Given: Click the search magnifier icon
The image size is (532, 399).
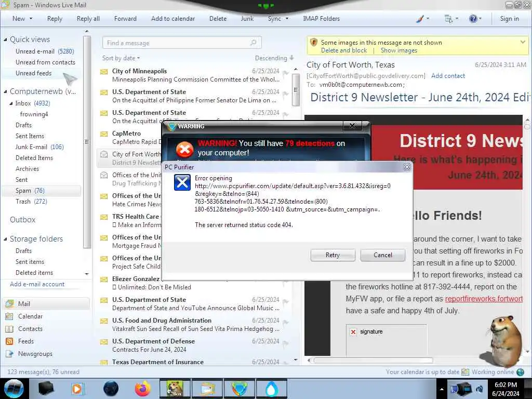Looking at the screenshot, I should [254, 43].
